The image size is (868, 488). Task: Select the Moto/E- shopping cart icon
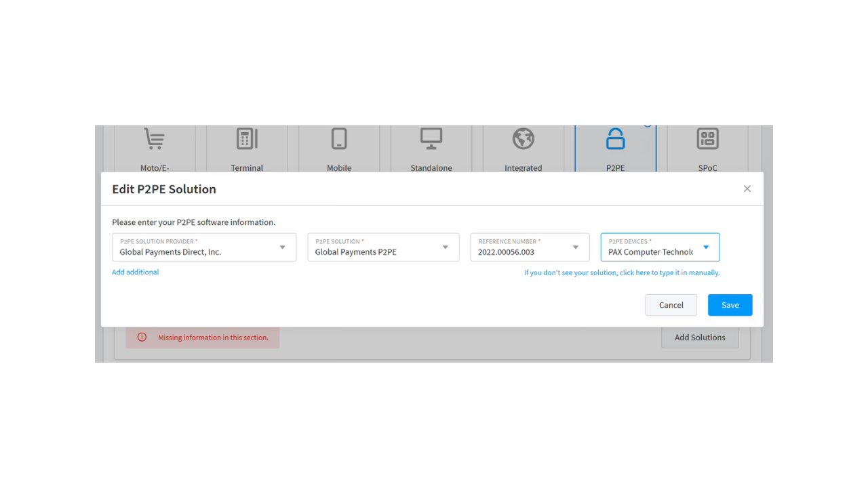(155, 139)
